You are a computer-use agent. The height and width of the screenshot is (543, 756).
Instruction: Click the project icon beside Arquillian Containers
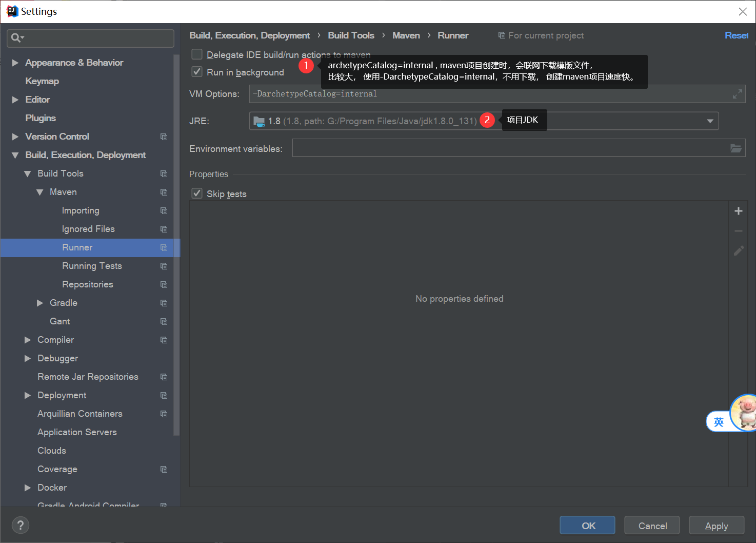pos(164,414)
